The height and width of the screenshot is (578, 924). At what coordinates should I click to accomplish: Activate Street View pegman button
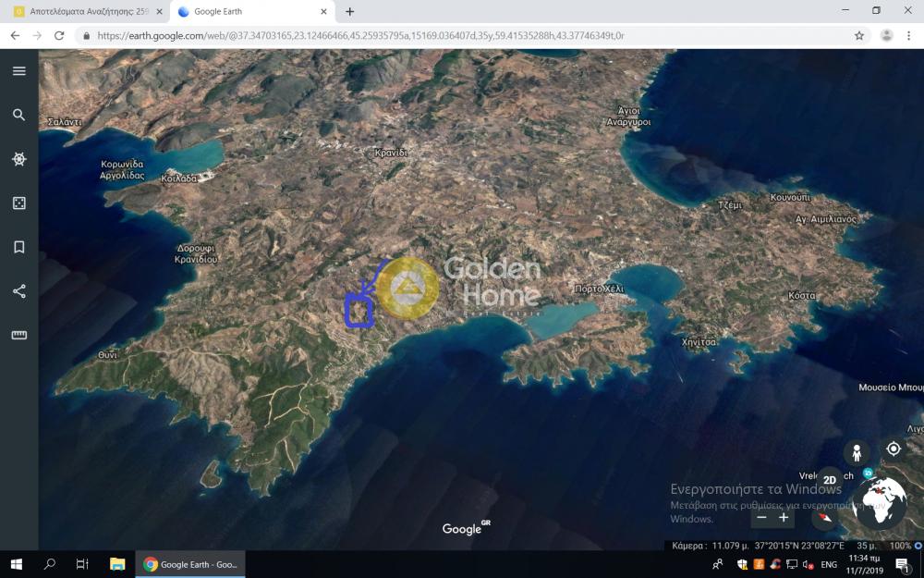click(857, 452)
